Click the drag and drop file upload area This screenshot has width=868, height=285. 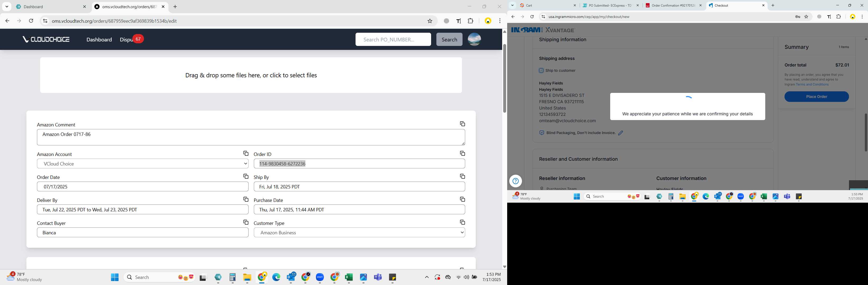[251, 75]
